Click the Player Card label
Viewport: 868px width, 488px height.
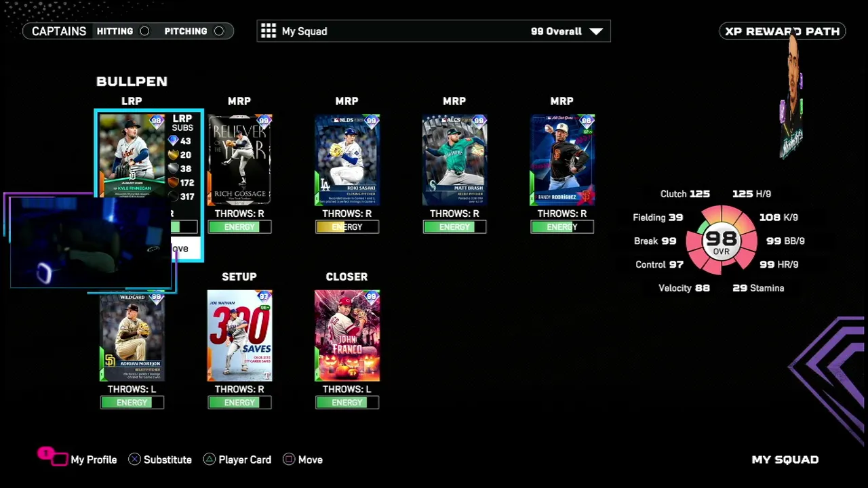pyautogui.click(x=245, y=460)
